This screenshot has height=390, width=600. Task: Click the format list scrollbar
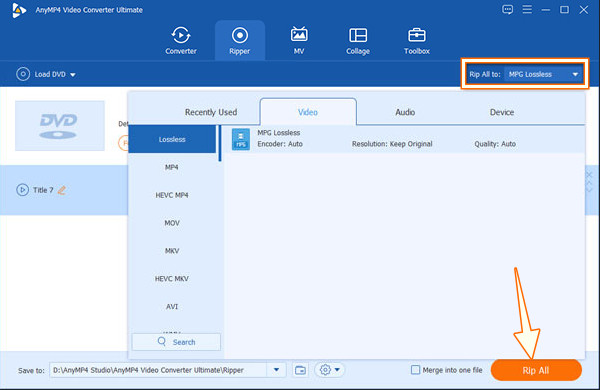tap(220, 144)
